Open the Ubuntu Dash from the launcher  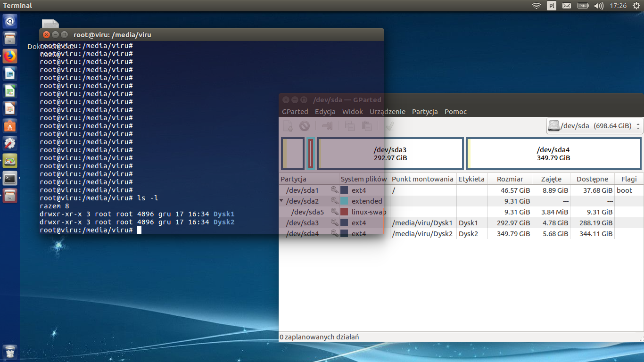(10, 21)
